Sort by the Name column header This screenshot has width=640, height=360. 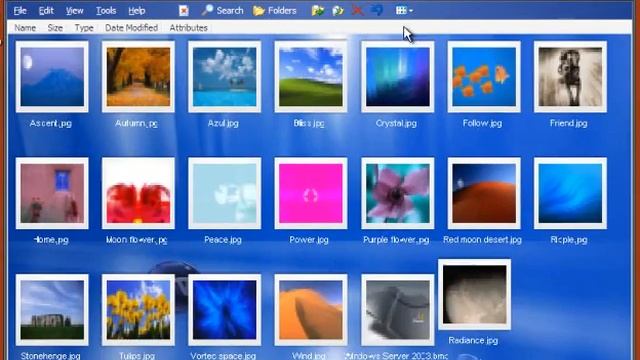point(25,28)
